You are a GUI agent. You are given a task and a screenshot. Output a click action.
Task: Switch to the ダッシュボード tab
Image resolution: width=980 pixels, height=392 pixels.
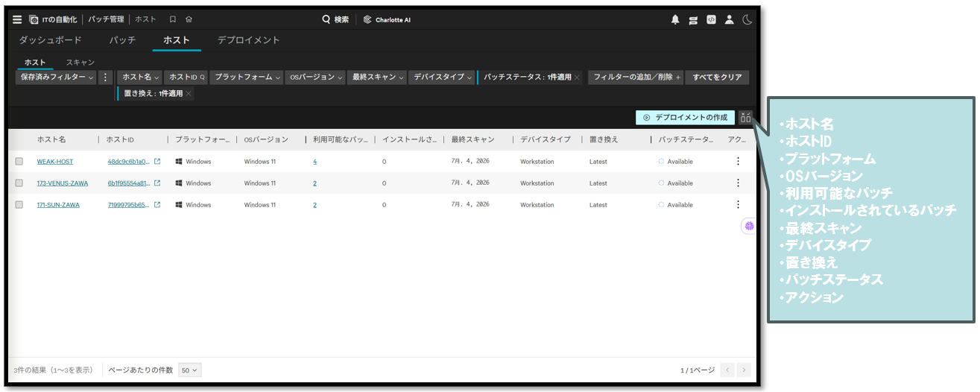click(x=50, y=40)
